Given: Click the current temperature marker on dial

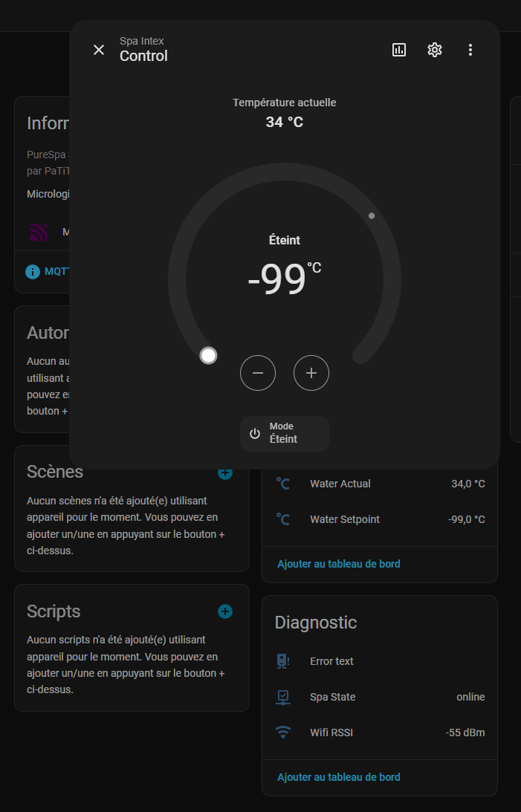Looking at the screenshot, I should (x=372, y=216).
